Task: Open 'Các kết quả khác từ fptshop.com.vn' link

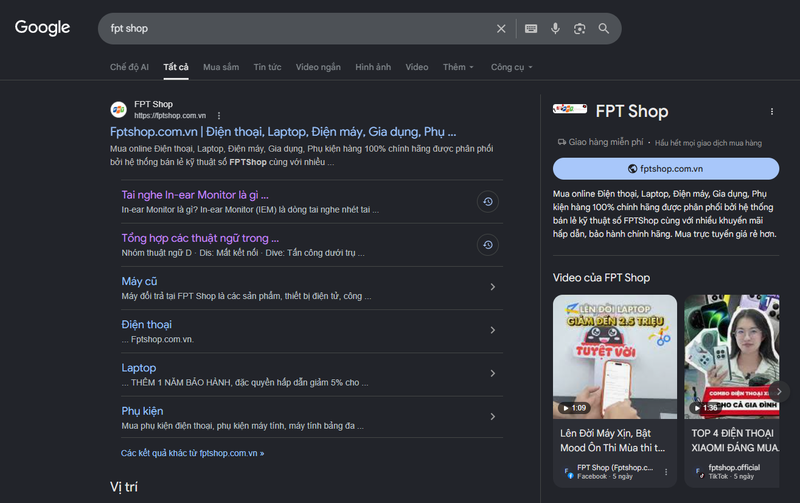Action: pyautogui.click(x=192, y=453)
